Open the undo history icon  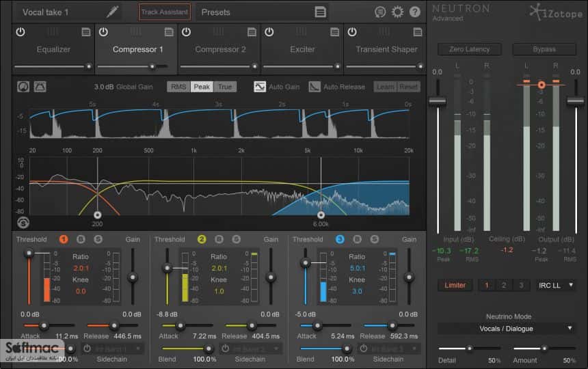coord(380,12)
